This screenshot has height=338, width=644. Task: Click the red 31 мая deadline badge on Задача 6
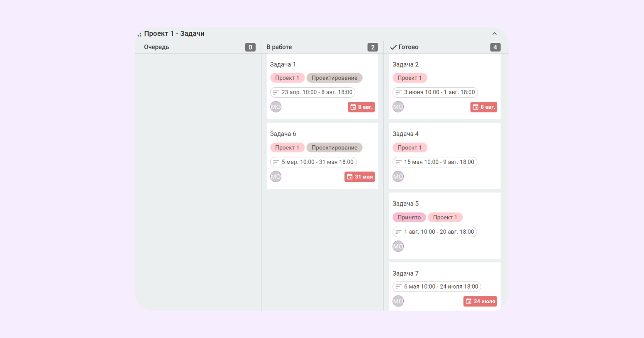[x=360, y=177]
